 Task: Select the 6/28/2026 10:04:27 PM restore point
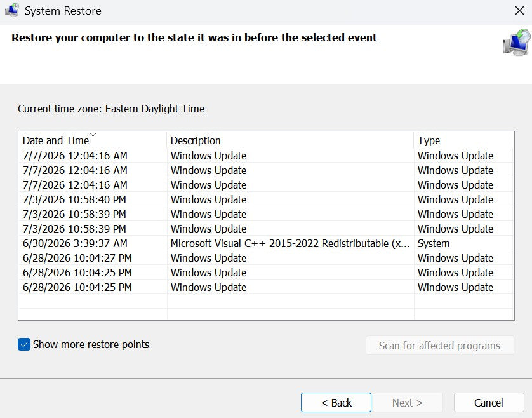[x=266, y=258]
